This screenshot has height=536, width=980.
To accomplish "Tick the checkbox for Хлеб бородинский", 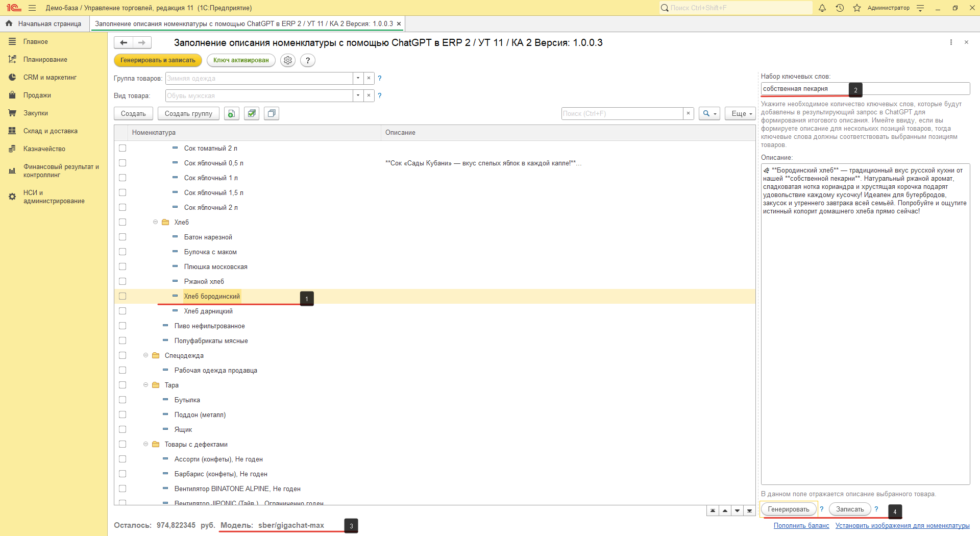I will click(x=122, y=296).
